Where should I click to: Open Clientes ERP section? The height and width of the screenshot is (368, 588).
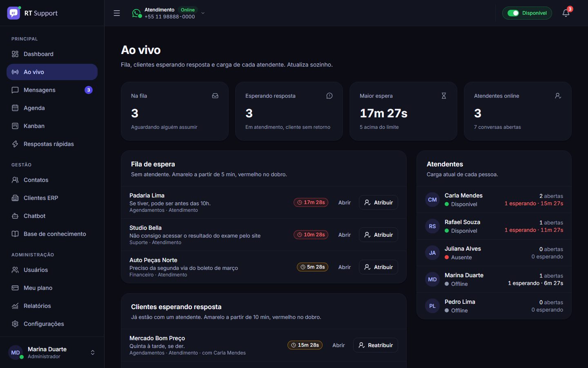click(52, 198)
